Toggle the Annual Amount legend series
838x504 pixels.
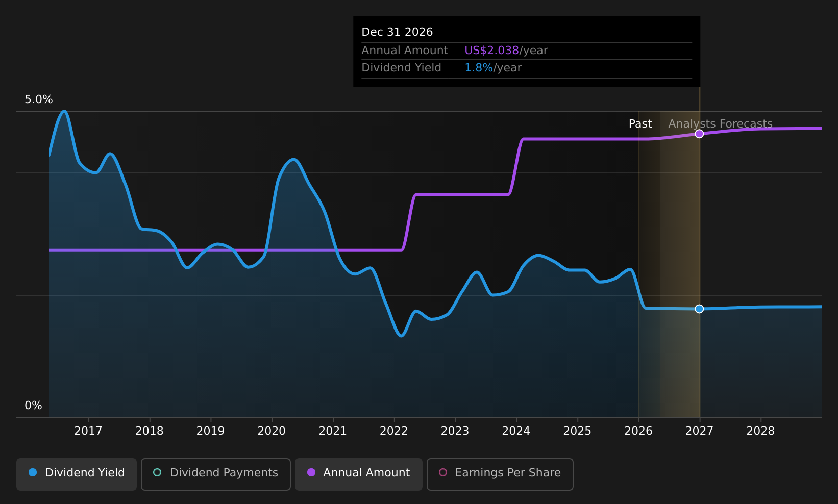click(358, 474)
